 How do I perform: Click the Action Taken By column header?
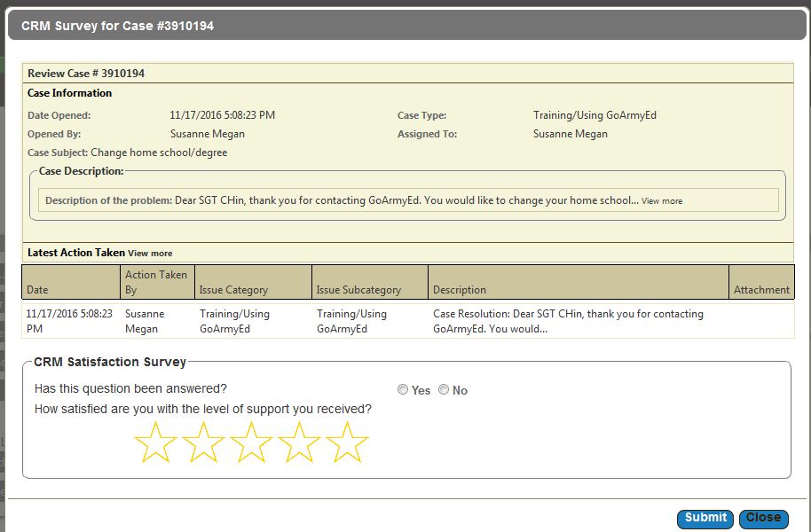157,282
